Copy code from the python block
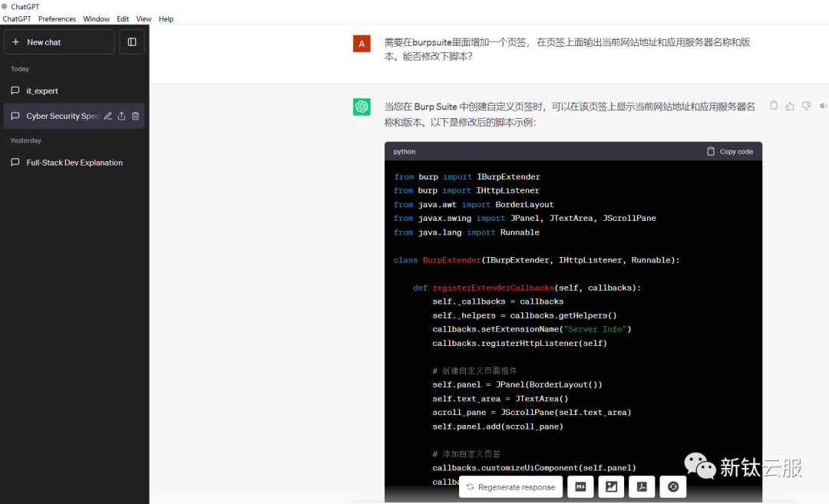829x504 pixels. coord(729,151)
